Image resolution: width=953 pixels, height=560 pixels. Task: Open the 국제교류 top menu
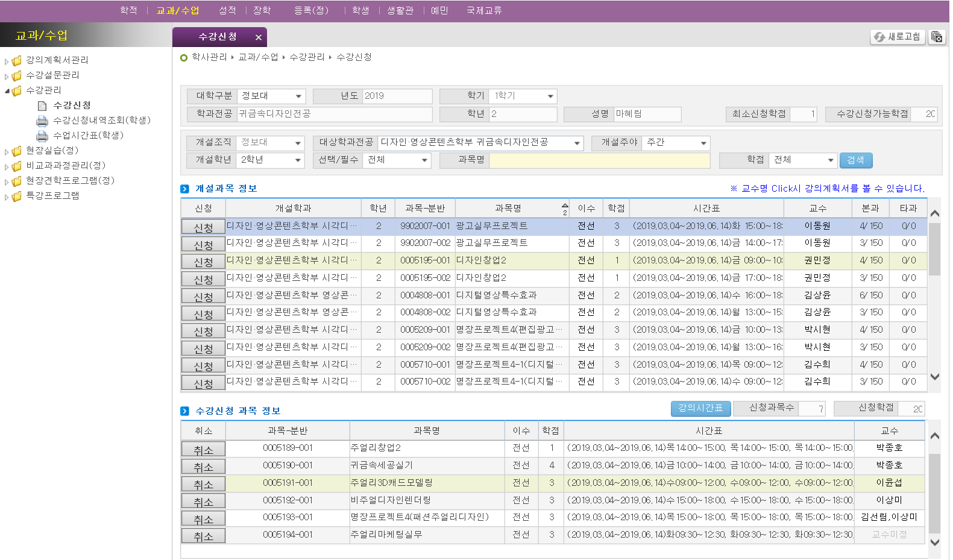[x=484, y=10]
